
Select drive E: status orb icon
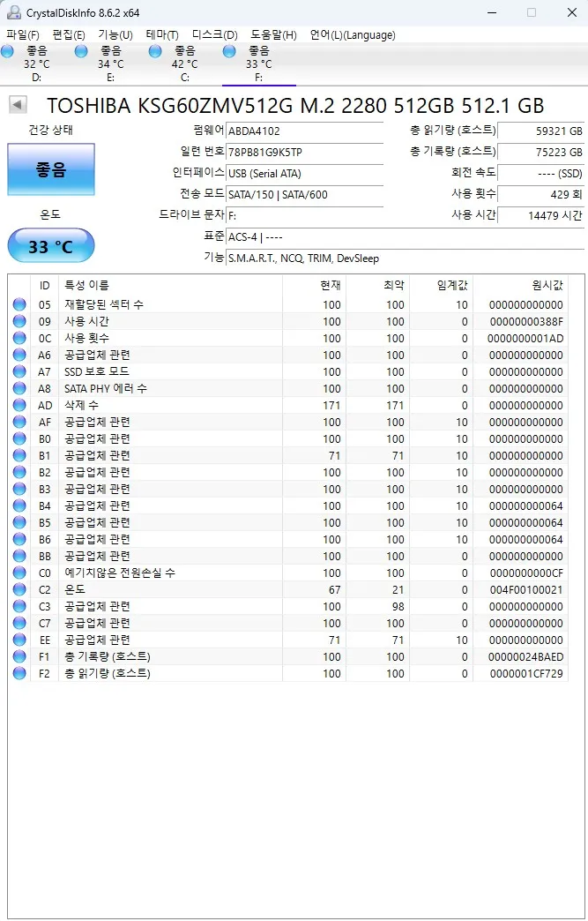[x=81, y=52]
